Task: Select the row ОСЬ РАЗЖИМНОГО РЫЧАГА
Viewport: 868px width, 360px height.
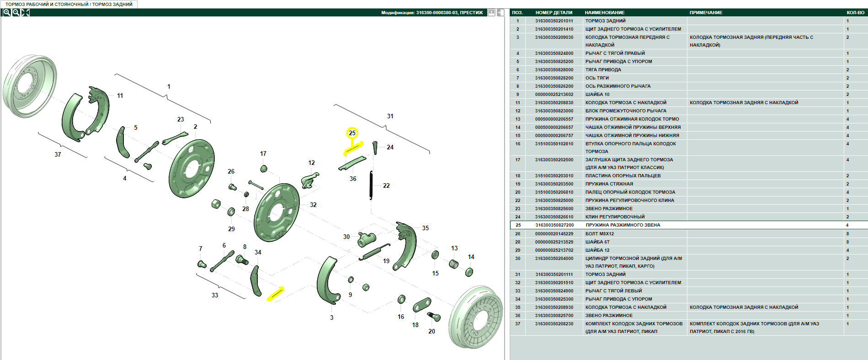Action: (x=689, y=86)
